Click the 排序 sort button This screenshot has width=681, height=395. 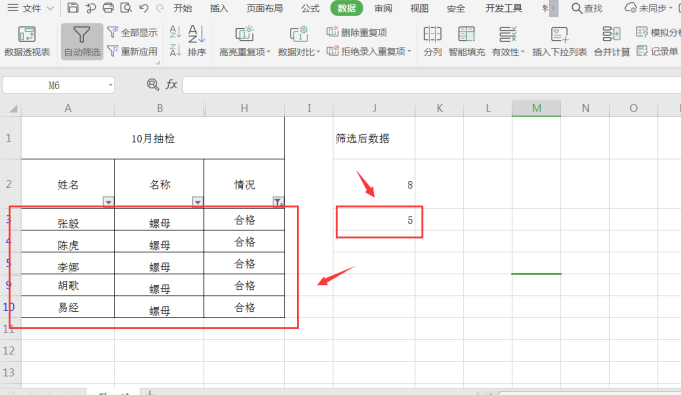point(197,41)
